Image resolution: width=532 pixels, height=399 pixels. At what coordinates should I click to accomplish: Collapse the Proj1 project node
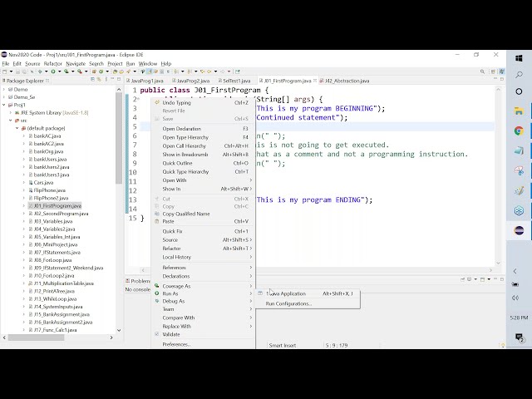coord(4,105)
